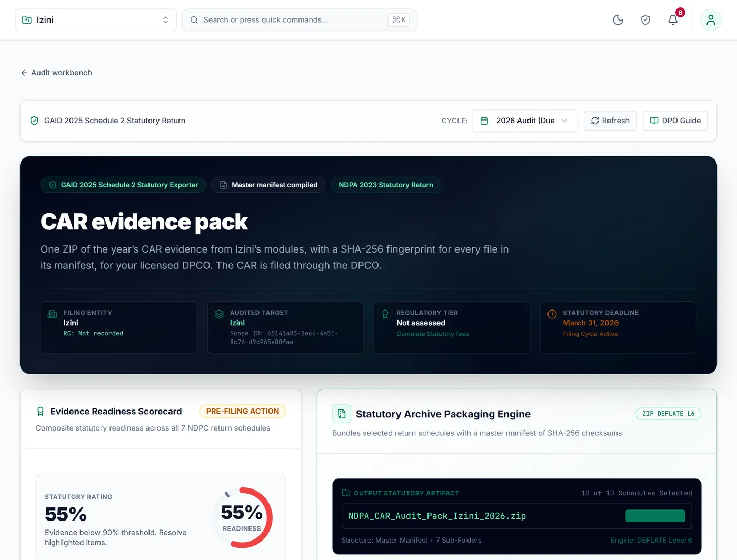Expand the Izini workspace switcher
The height and width of the screenshot is (560, 737).
[96, 20]
